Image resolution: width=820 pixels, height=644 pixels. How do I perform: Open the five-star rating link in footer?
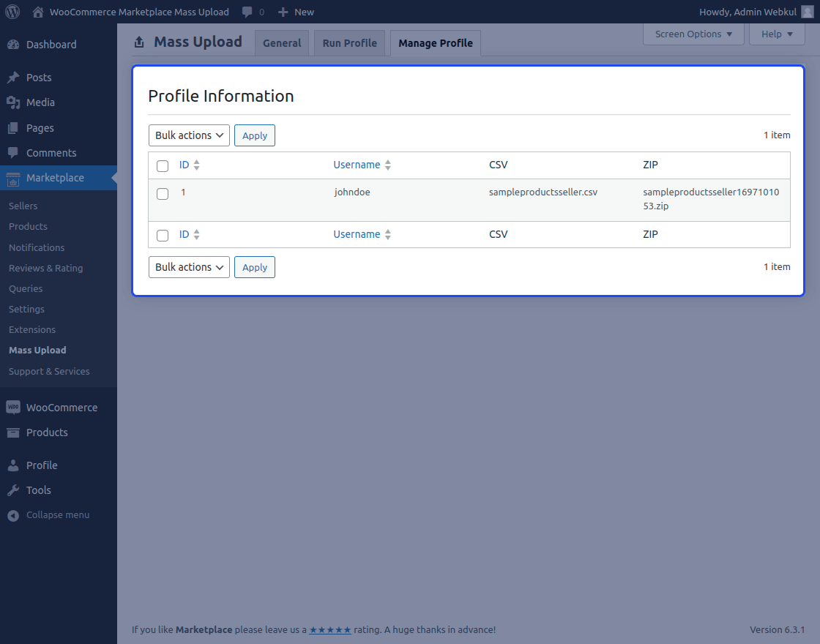coord(330,629)
